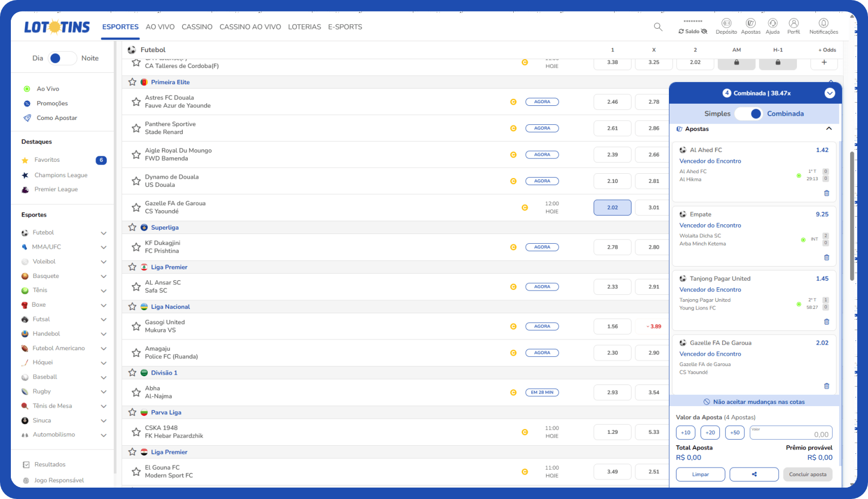Open the Ao Vivo sidebar link
This screenshot has height=499, width=868.
tap(48, 89)
